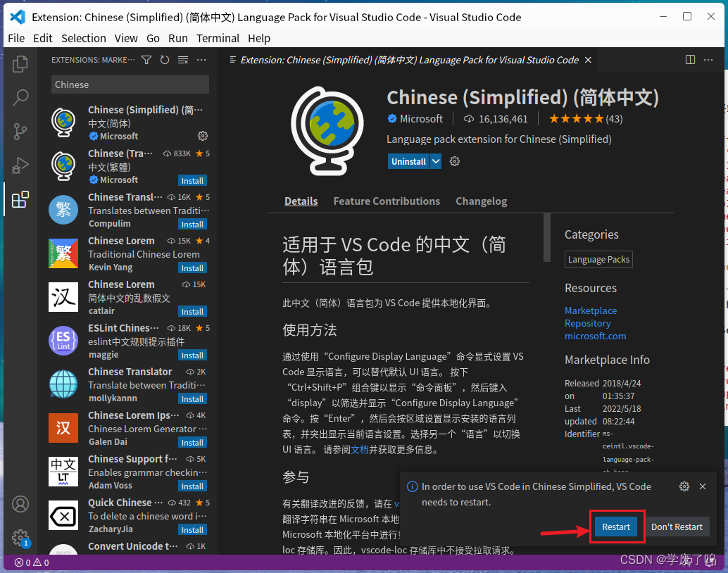Select the Extensions view icon
The image size is (728, 573).
(20, 200)
